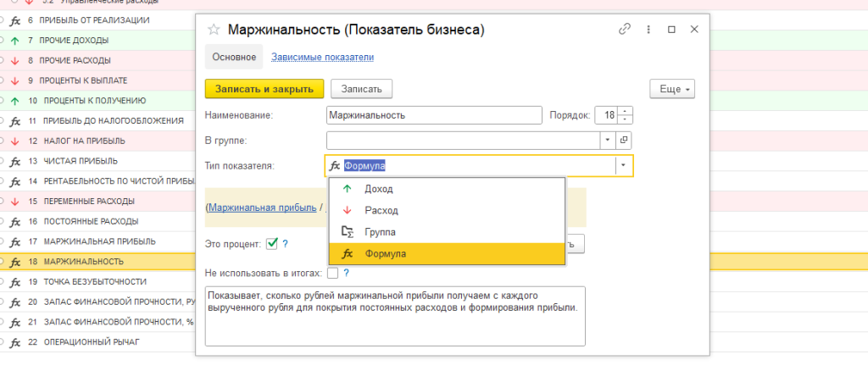This screenshot has width=868, height=371.
Task: Open help question mark for Не использовать в итогах
Action: click(346, 273)
